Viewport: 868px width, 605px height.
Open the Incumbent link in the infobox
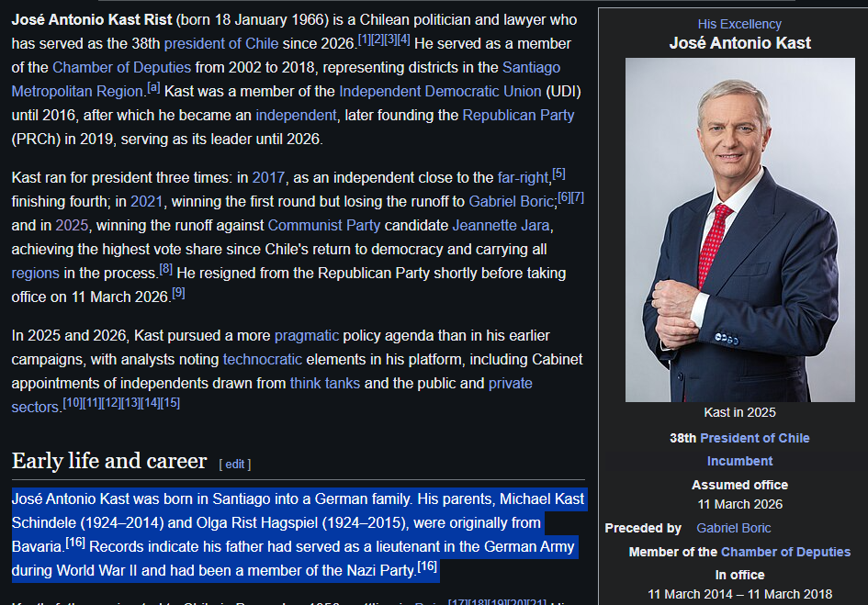(739, 461)
